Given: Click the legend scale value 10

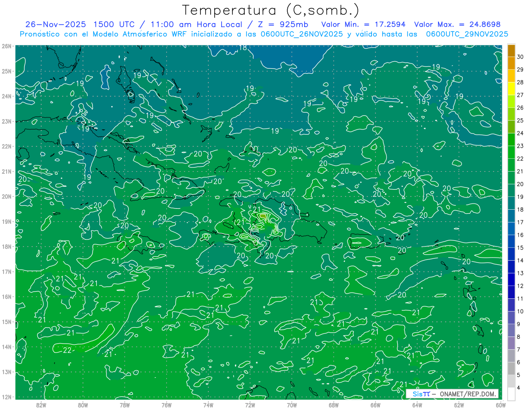Looking at the screenshot, I should [x=520, y=311].
